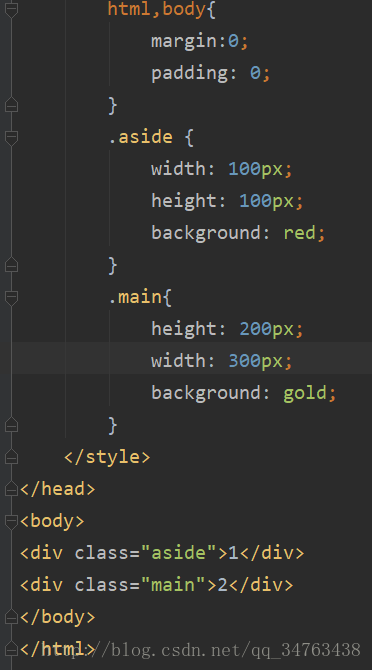Click the margin:0; declaration
The image size is (372, 670).
tap(199, 41)
